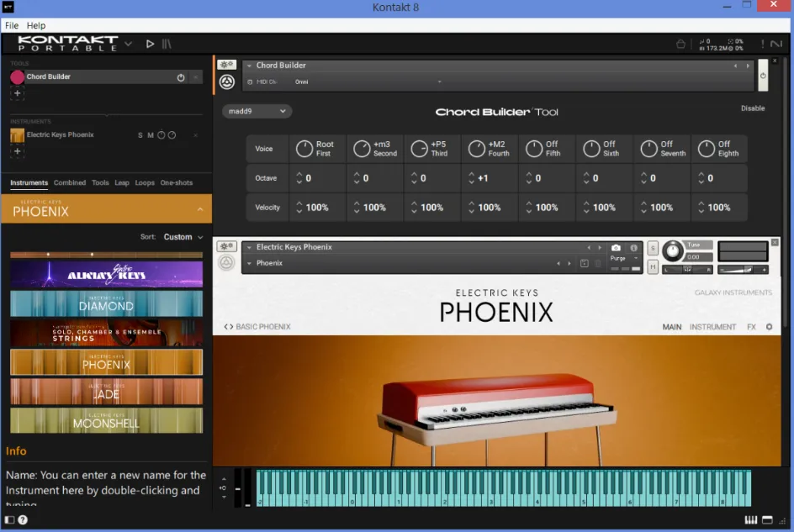
Task: Click the Disable button in Chord Builder
Action: click(x=753, y=108)
